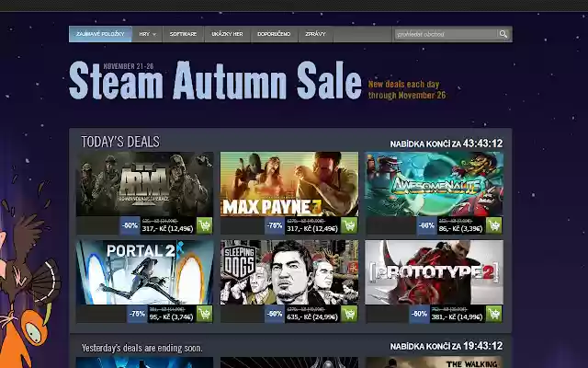Click the Today's Deals heading
This screenshot has height=368, width=588.
(x=120, y=142)
